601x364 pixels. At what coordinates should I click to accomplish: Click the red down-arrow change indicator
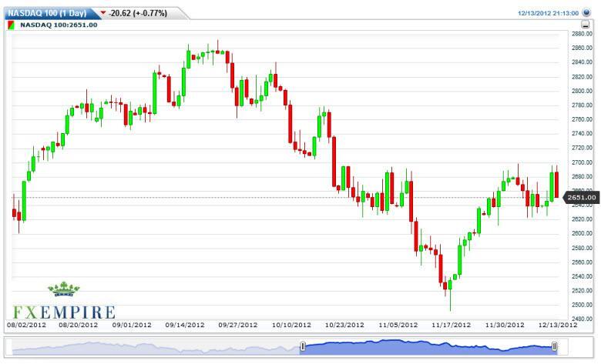[103, 13]
